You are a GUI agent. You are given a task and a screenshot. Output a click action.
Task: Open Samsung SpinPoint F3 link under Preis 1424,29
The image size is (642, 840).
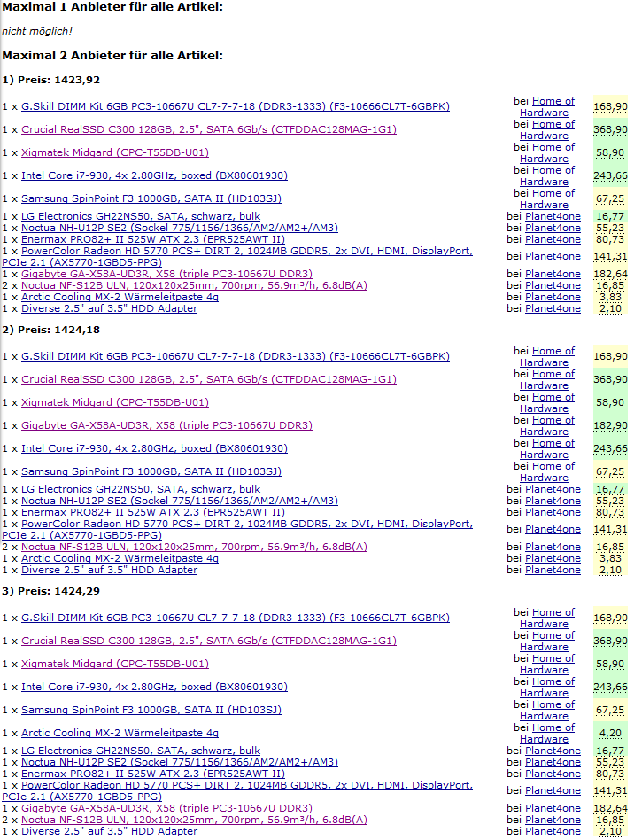point(151,710)
